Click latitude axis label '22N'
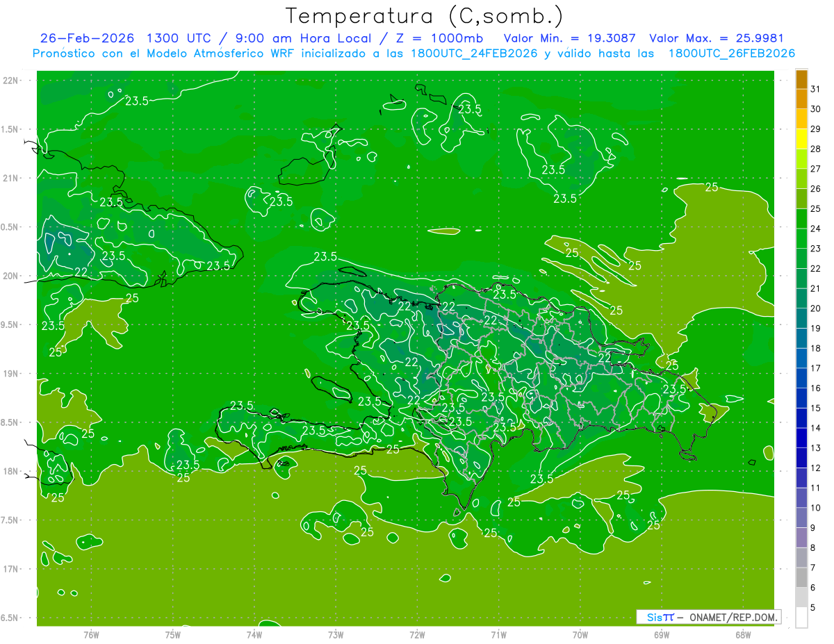This screenshot has width=834, height=644. pos(11,81)
